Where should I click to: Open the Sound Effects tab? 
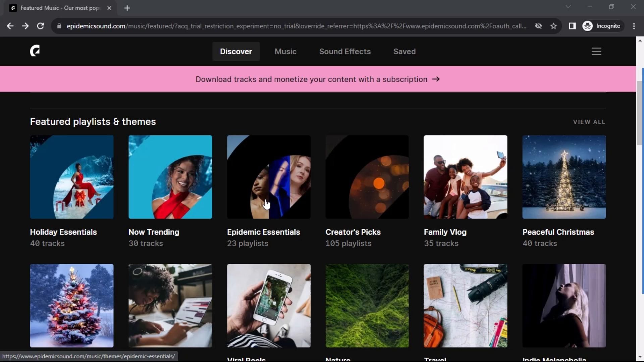345,51
